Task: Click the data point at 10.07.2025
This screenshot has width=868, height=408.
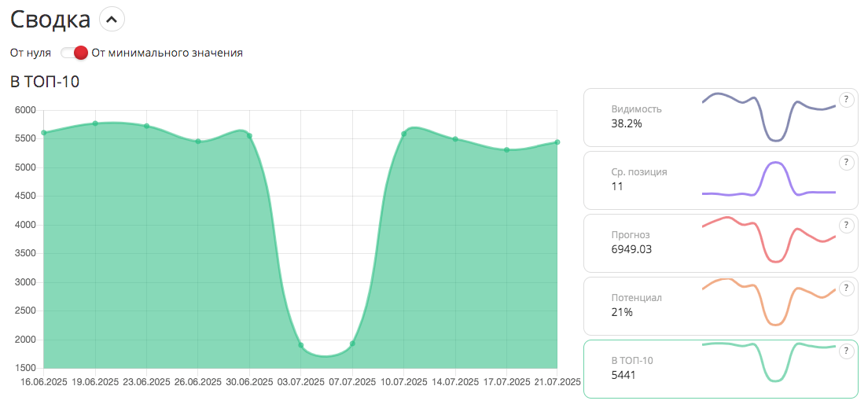Action: [403, 134]
